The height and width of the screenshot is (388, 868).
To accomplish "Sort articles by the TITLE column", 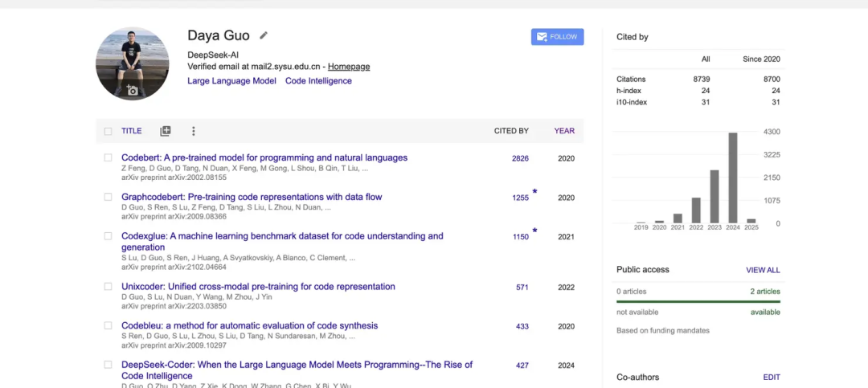I will [x=131, y=131].
